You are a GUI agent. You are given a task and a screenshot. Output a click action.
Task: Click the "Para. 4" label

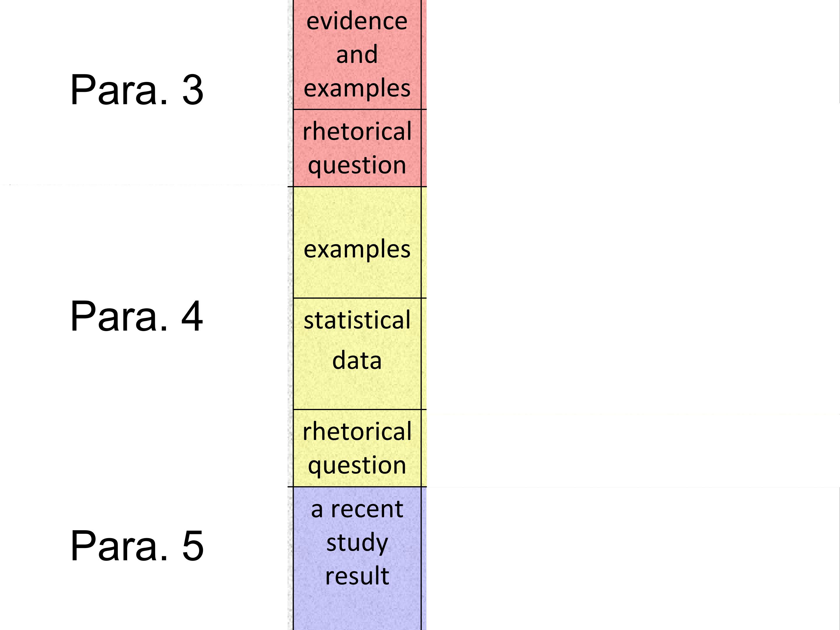137,316
